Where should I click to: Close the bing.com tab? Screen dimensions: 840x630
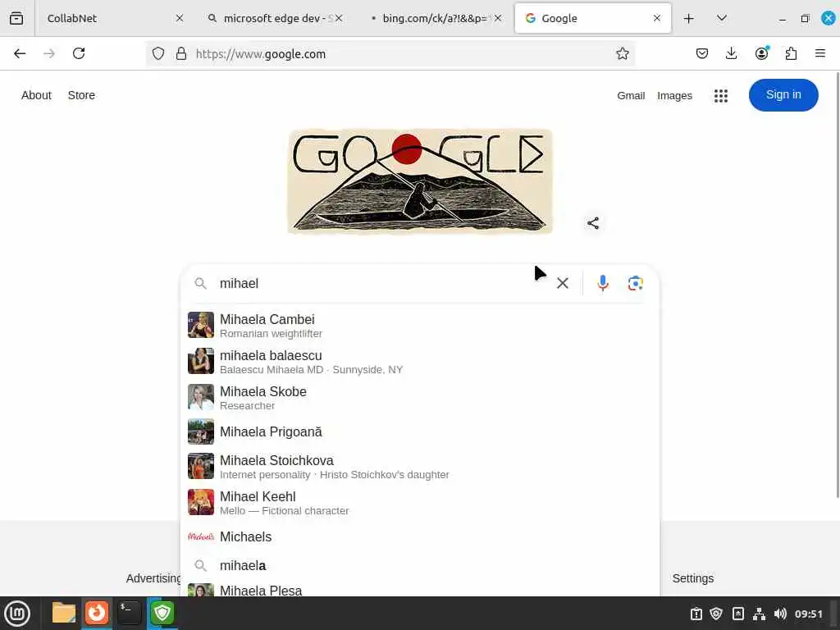point(498,18)
